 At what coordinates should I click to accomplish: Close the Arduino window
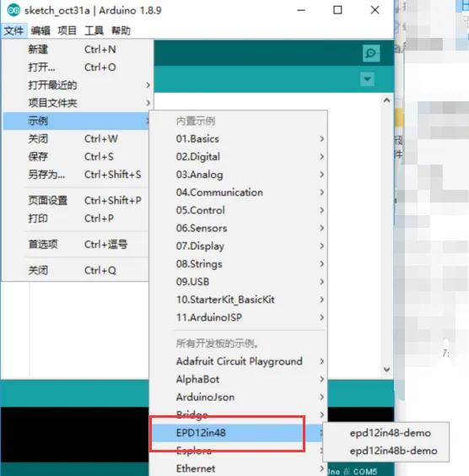375,10
